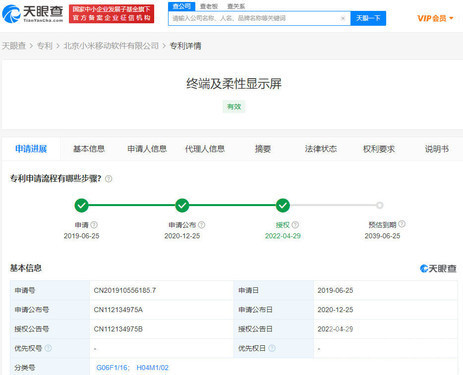Open the G06F1/16 classification link
463x375 pixels.
coord(112,368)
